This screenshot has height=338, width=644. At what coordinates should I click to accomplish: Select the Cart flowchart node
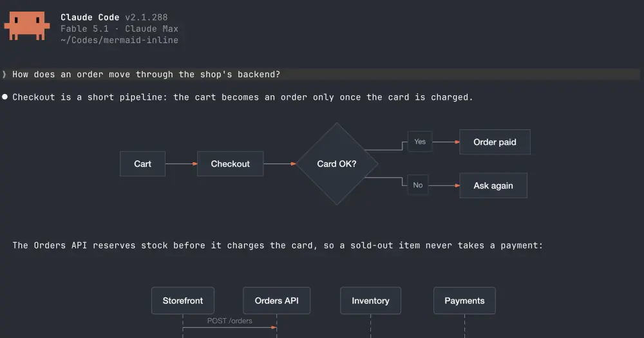click(x=142, y=164)
